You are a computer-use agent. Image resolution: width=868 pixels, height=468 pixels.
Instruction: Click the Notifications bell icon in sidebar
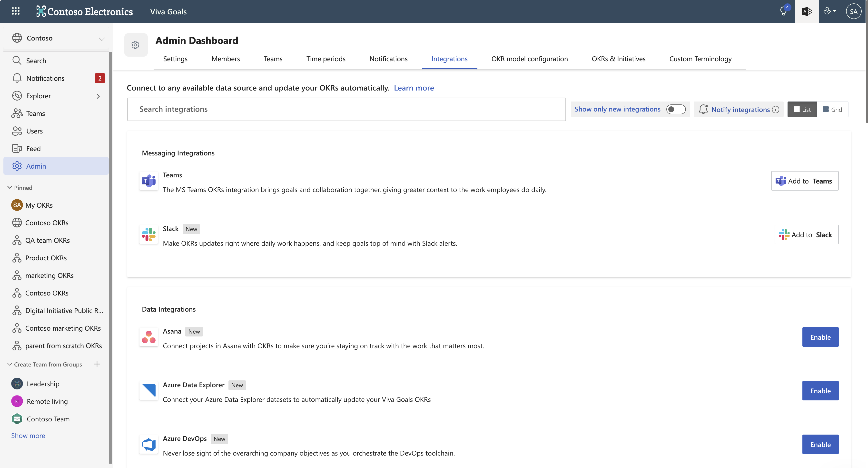tap(17, 78)
